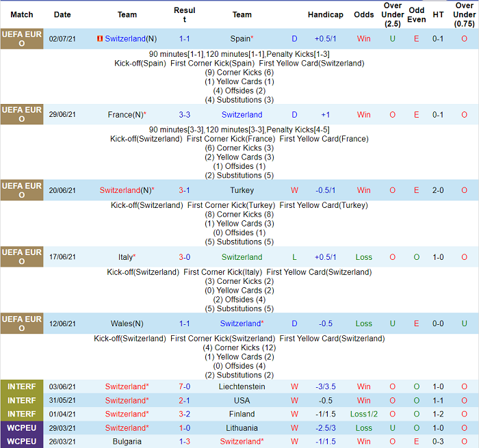The image size is (479, 448).
Task: Open the Spain team link
Action: 239,39
